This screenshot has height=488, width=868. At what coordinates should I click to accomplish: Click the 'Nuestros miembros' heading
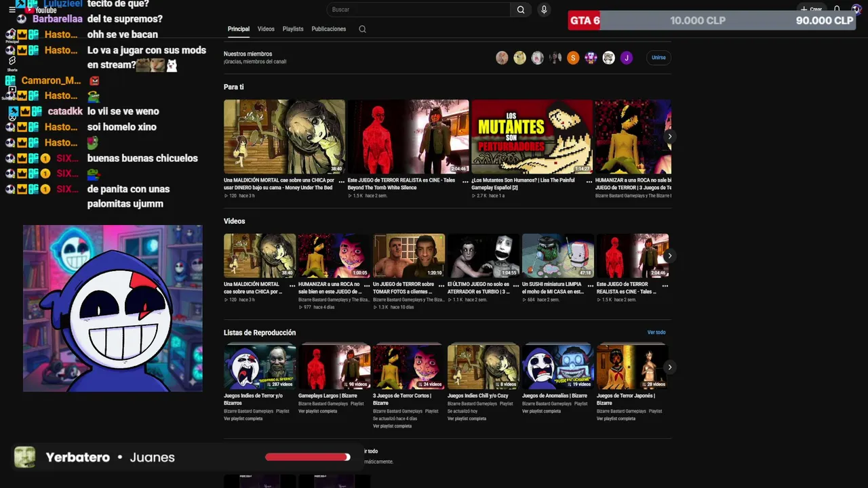tap(248, 54)
